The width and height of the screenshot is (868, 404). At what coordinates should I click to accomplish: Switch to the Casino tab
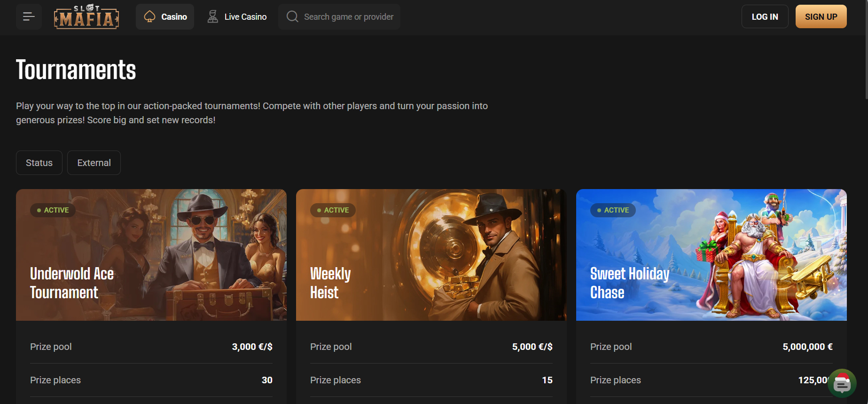174,17
